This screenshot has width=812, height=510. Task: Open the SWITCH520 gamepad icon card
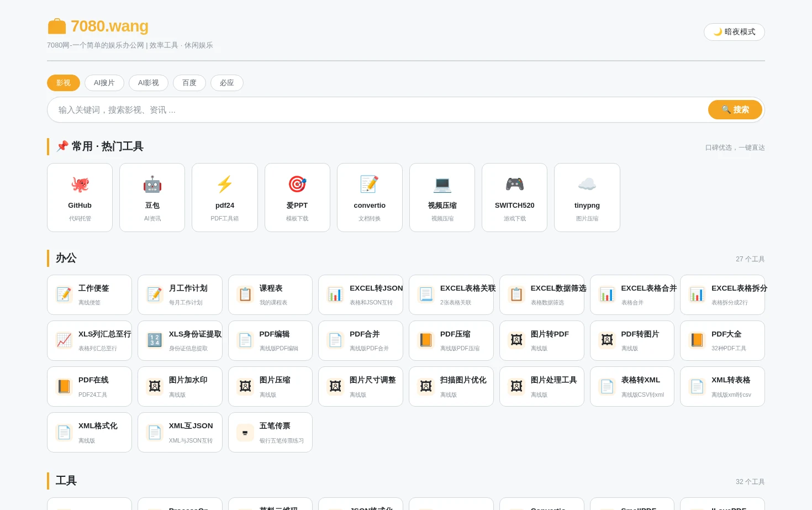pos(514,197)
